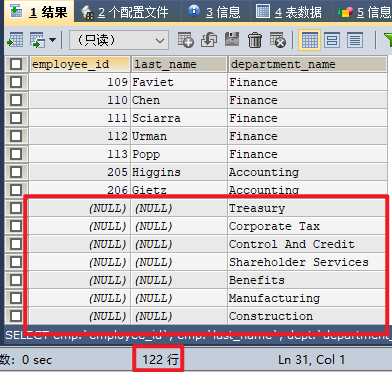The height and width of the screenshot is (372, 392).
Task: Check the row checkbox for Manufacturing
Action: pyautogui.click(x=16, y=298)
